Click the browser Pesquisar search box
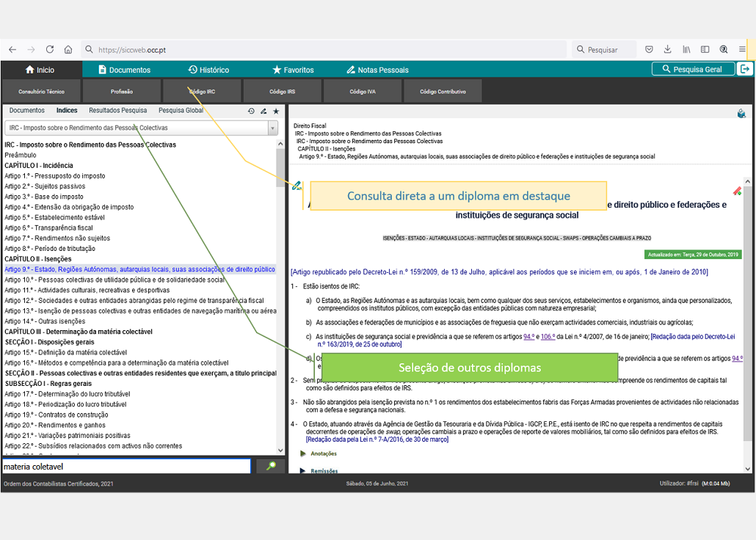The image size is (756, 540). click(x=605, y=50)
